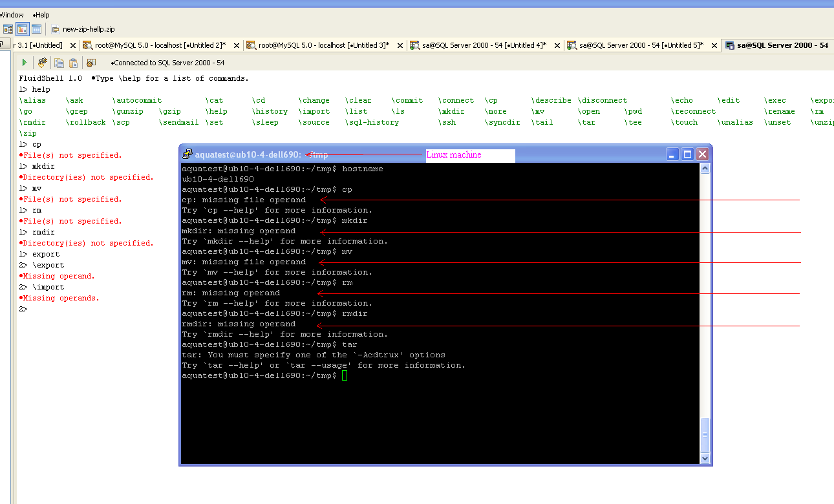Viewport: 834px width, 504px height.
Task: Close the root@MySQL 5.0 [Untitled 3] tab
Action: point(400,45)
